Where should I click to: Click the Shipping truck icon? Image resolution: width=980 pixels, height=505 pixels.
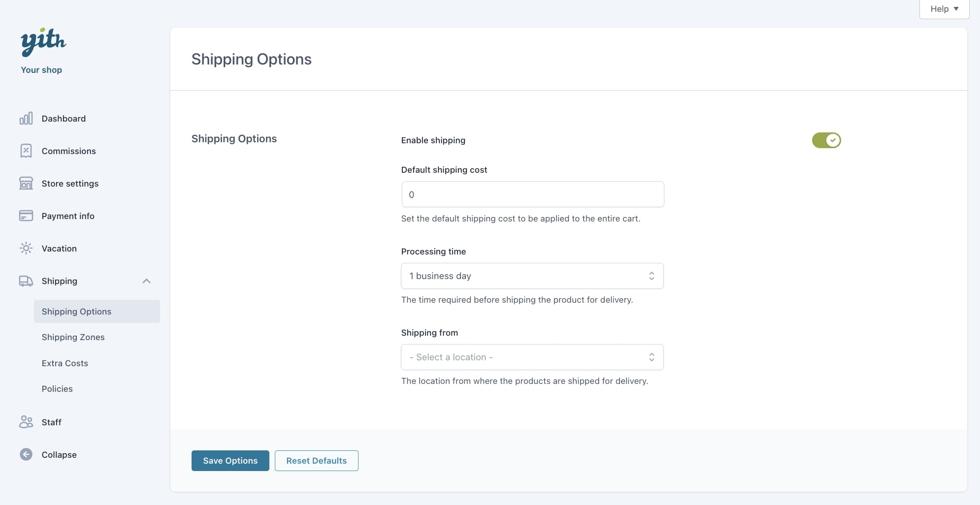(26, 281)
